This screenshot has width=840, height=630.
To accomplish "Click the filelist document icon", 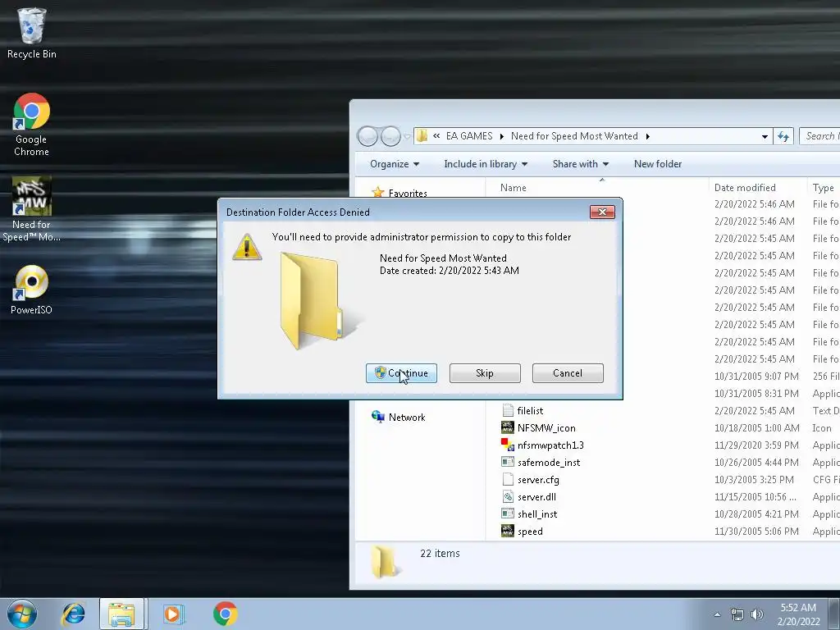I will coord(507,410).
